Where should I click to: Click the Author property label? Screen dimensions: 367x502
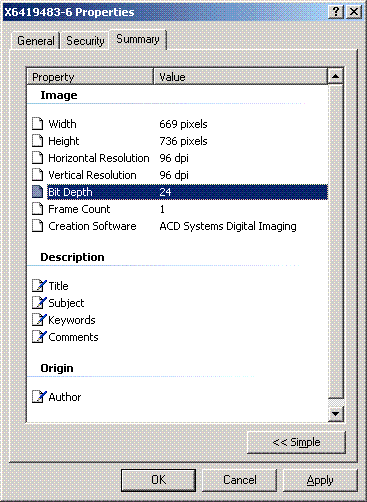pyautogui.click(x=65, y=397)
